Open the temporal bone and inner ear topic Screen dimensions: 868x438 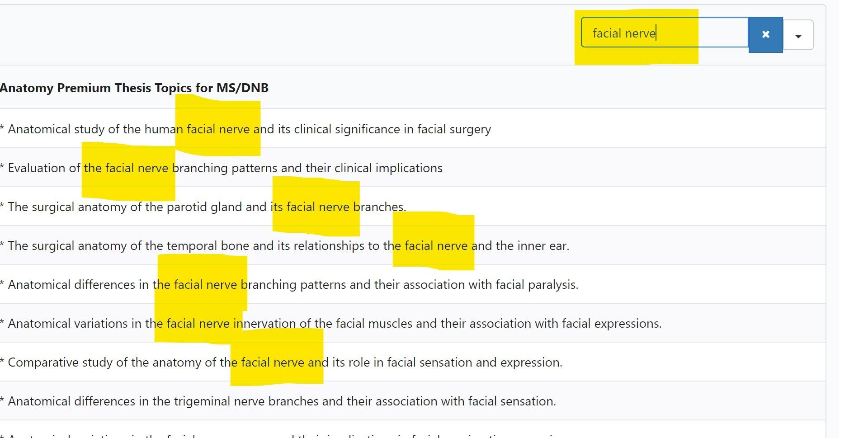[x=285, y=245]
